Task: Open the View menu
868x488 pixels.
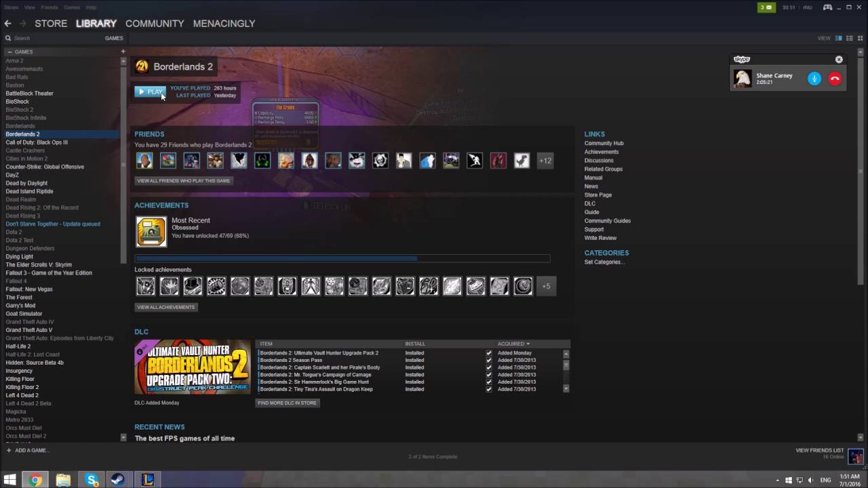Action: (x=29, y=7)
